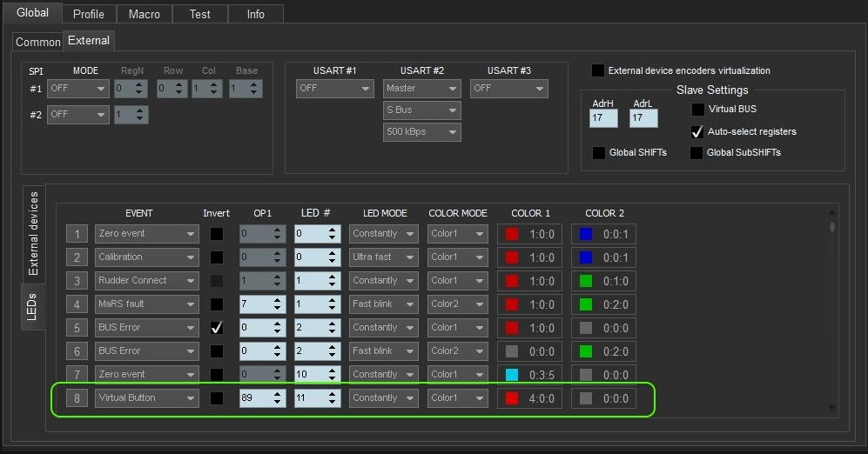868x454 pixels.
Task: Select the Common sub-tab
Action: click(37, 42)
